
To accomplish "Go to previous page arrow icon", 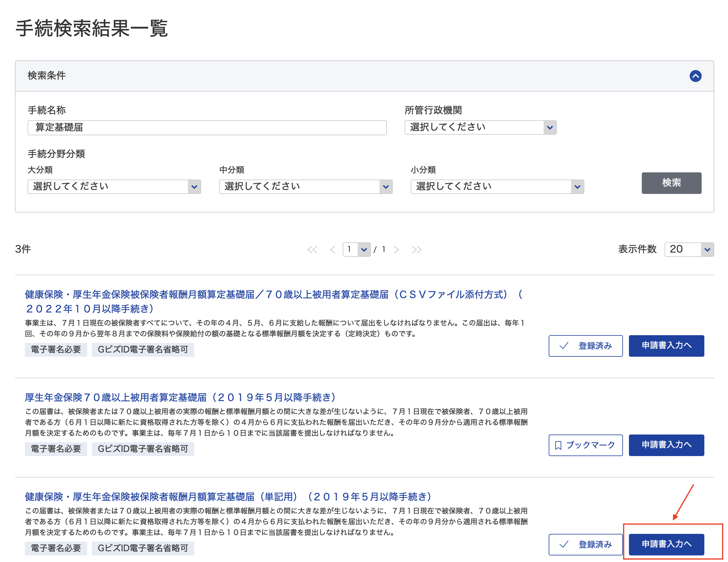I will (x=332, y=249).
